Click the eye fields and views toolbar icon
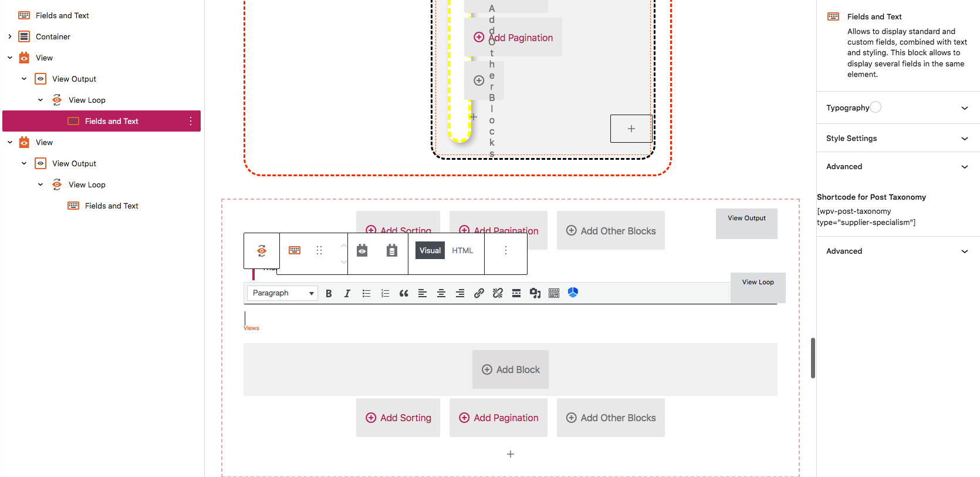The height and width of the screenshot is (477, 980). click(363, 250)
